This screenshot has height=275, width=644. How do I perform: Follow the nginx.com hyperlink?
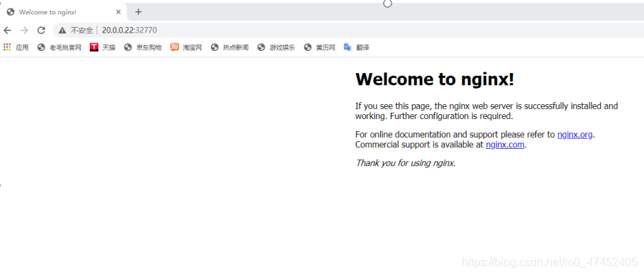click(x=505, y=145)
